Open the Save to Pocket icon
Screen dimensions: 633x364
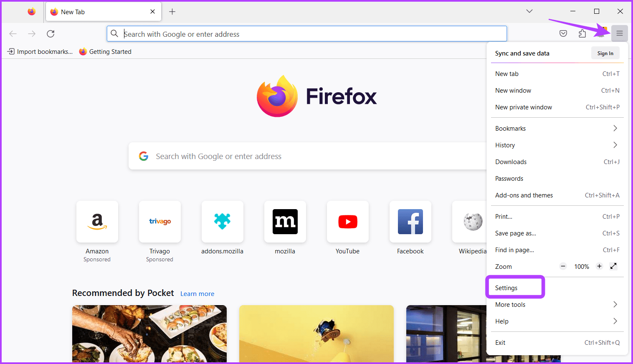(563, 33)
